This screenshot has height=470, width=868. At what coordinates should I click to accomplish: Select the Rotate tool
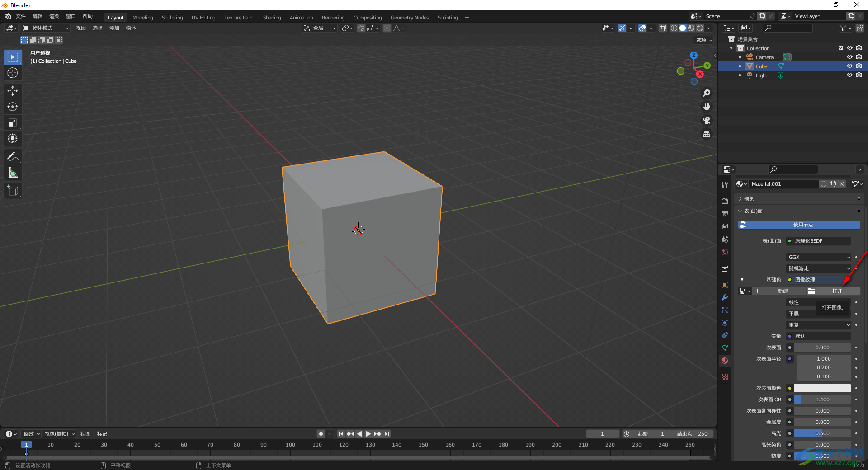(13, 107)
